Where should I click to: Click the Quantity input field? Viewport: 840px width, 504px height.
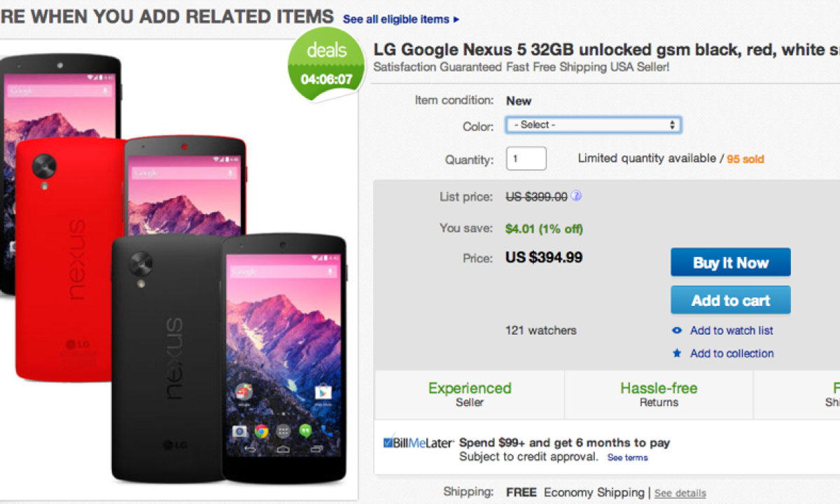pyautogui.click(x=526, y=159)
